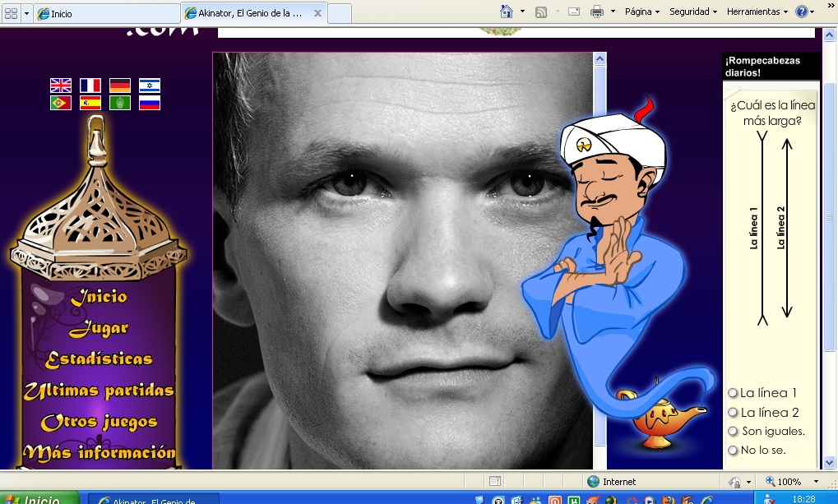
Task: Click the printer icon in toolbar
Action: [597, 12]
